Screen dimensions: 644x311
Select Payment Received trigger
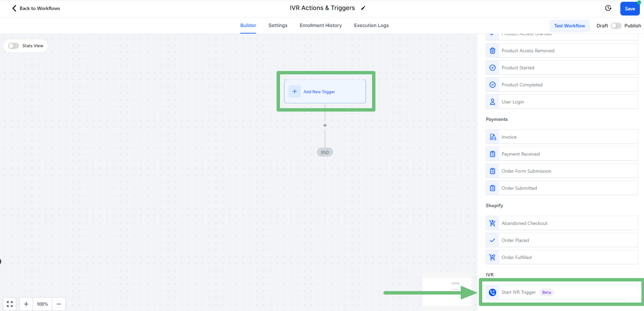pos(562,154)
